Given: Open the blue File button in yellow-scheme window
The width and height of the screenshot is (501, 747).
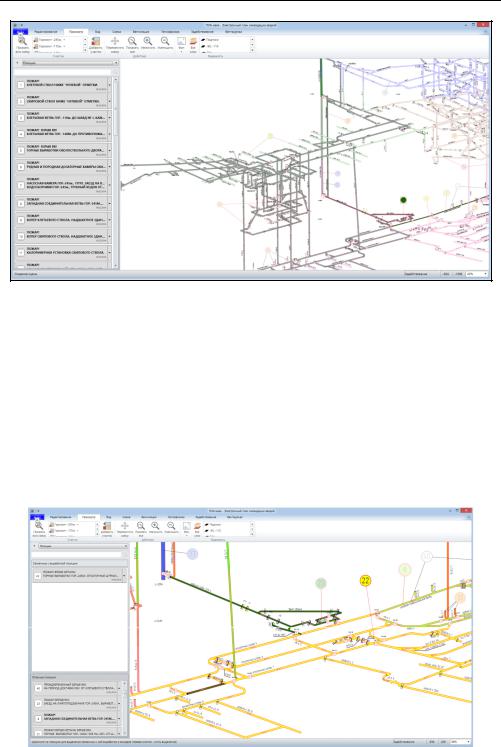Looking at the screenshot, I should coord(37,517).
